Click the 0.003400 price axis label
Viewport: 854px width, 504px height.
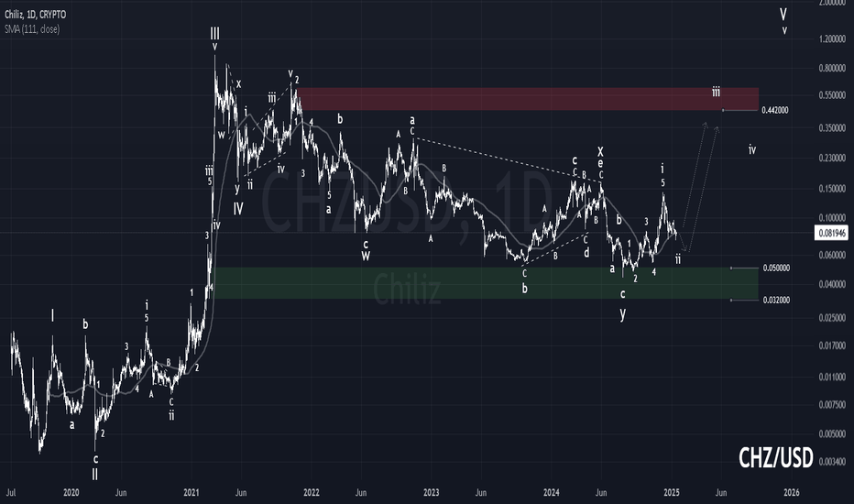(x=832, y=462)
